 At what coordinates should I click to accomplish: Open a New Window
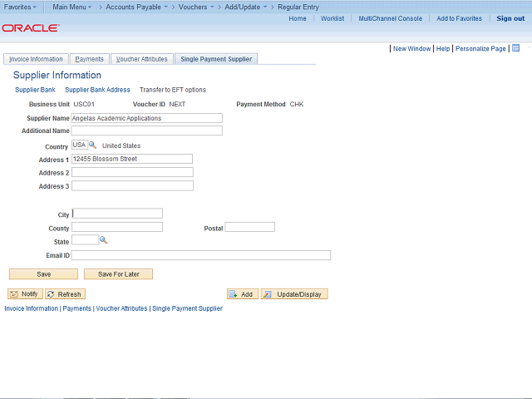[411, 48]
